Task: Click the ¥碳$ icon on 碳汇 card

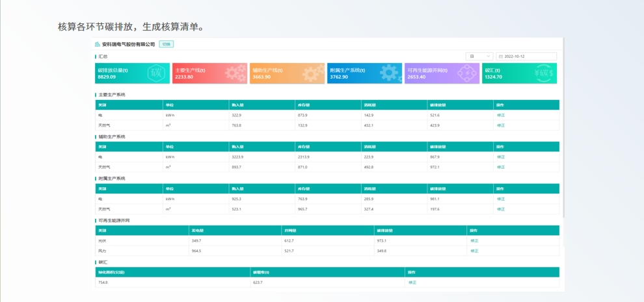Action: 543,73
